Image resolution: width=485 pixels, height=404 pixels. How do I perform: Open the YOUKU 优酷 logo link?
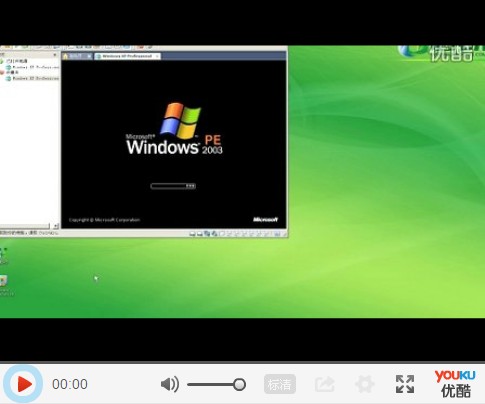(455, 383)
